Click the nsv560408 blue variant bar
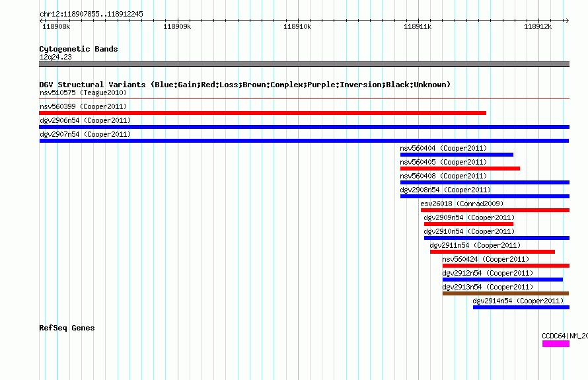This screenshot has height=380, width=588. [x=485, y=182]
